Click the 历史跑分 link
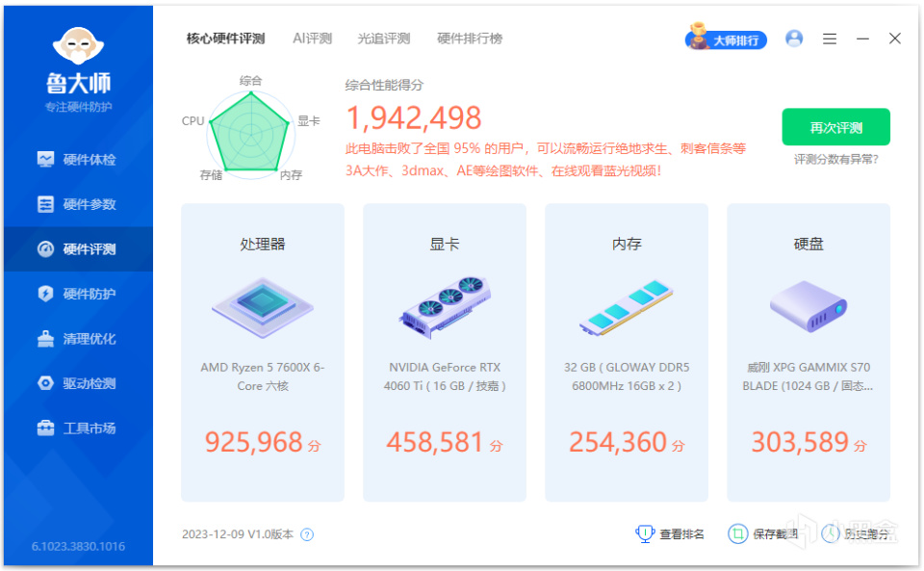This screenshot has width=924, height=571. [x=866, y=534]
